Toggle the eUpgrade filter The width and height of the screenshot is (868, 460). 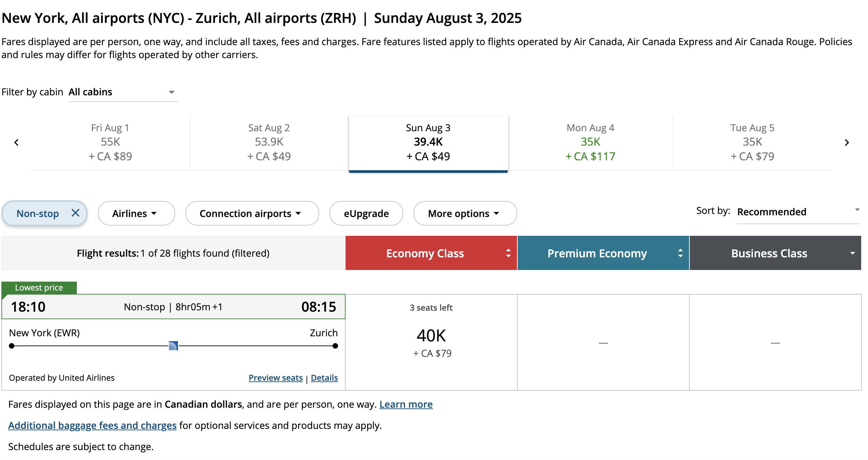366,213
